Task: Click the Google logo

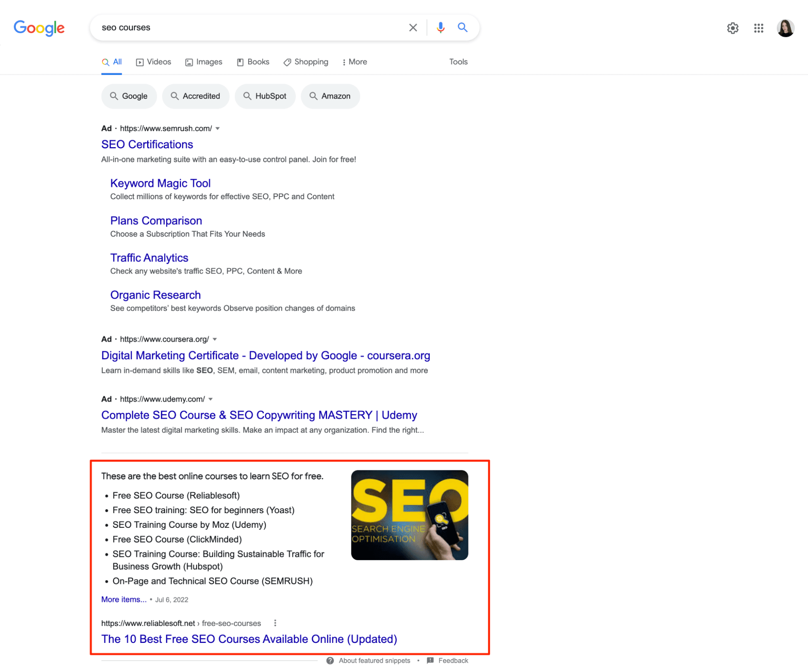Action: [39, 28]
